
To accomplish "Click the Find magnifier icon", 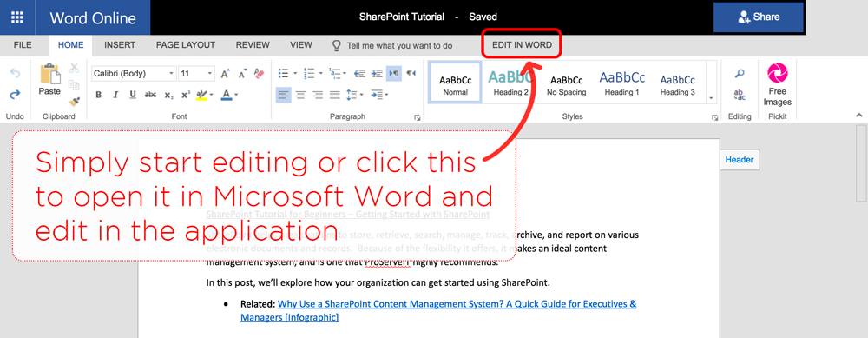I will click(740, 74).
